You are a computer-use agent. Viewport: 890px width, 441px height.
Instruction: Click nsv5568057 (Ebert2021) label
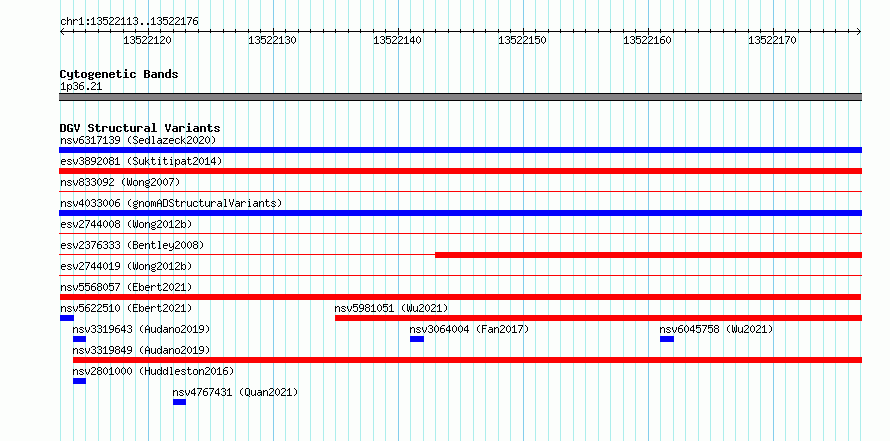tap(126, 287)
